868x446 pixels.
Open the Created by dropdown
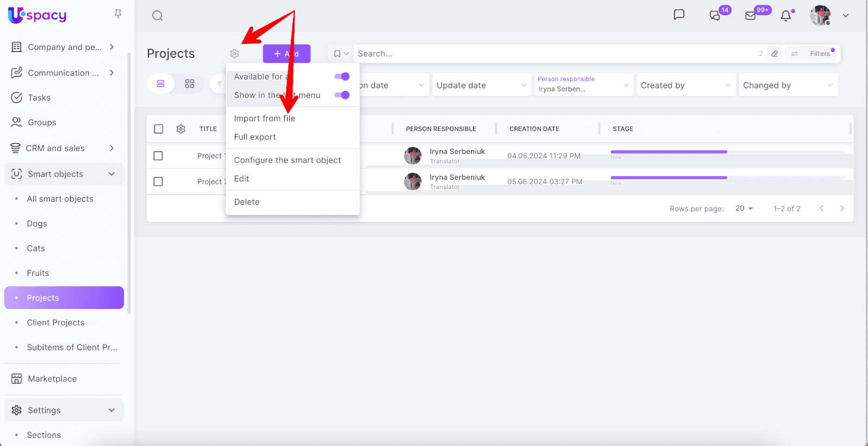(686, 85)
